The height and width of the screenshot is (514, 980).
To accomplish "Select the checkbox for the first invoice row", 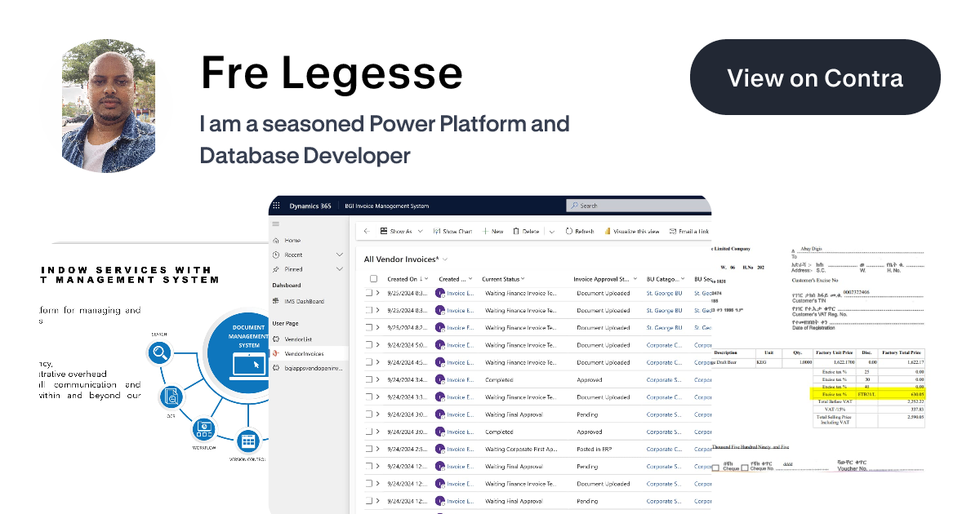I will point(368,293).
